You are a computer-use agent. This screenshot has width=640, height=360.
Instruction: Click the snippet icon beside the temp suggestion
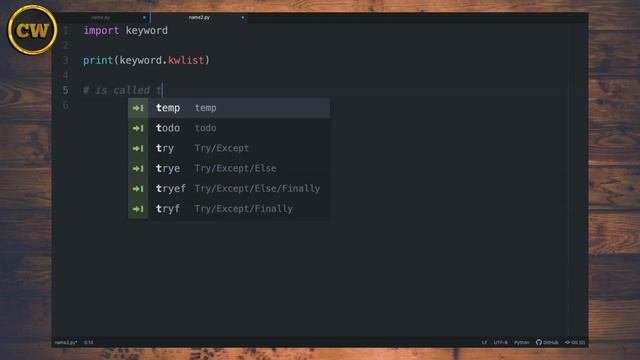[x=138, y=108]
